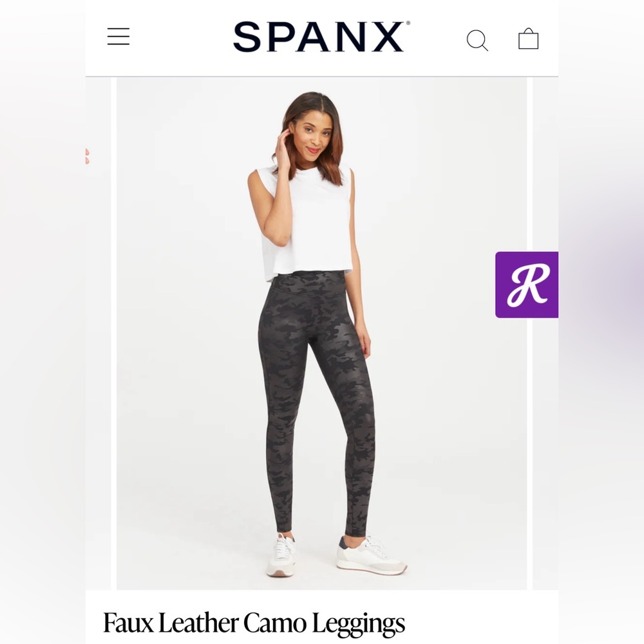
Task: Select the main model product photo
Action: click(321, 333)
